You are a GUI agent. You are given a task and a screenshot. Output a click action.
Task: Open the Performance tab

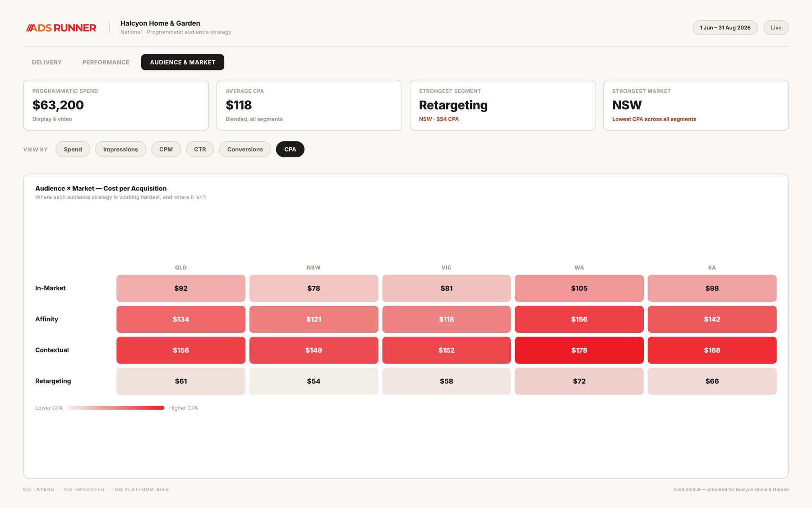click(106, 62)
